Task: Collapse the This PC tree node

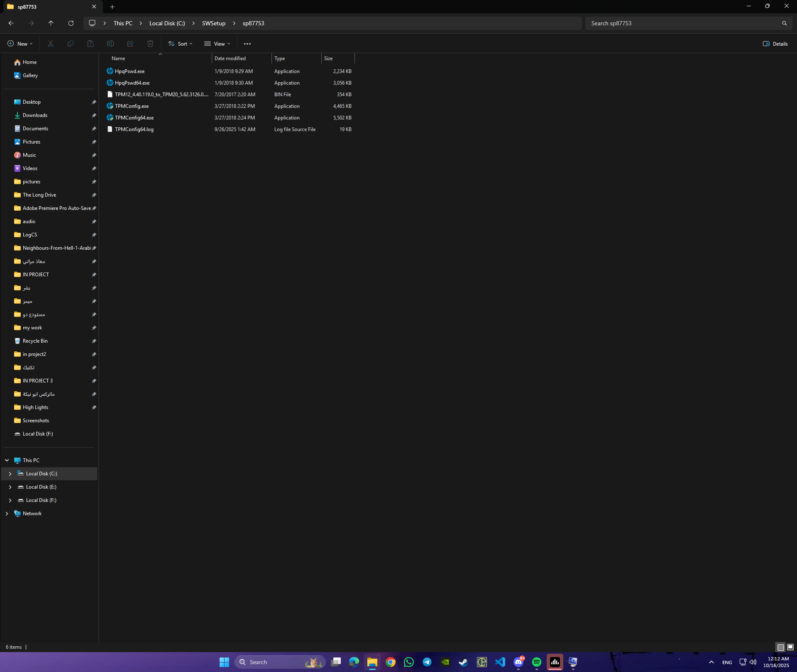Action: (7, 460)
